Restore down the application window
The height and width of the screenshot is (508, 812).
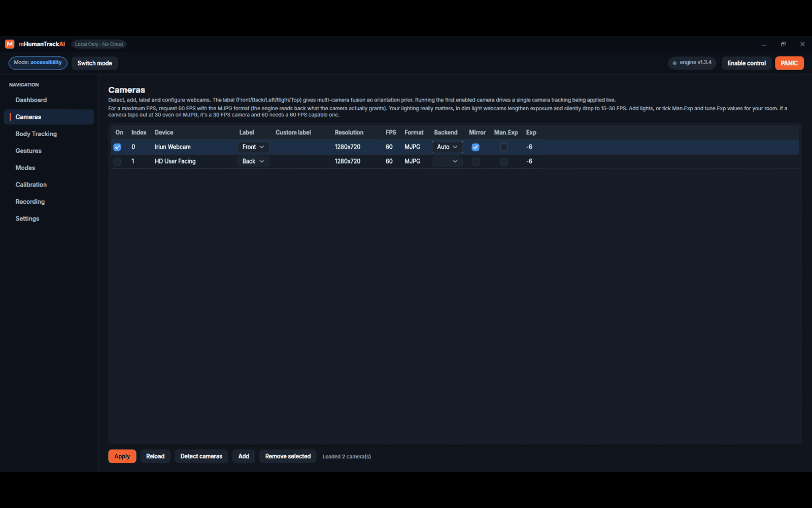tap(783, 44)
